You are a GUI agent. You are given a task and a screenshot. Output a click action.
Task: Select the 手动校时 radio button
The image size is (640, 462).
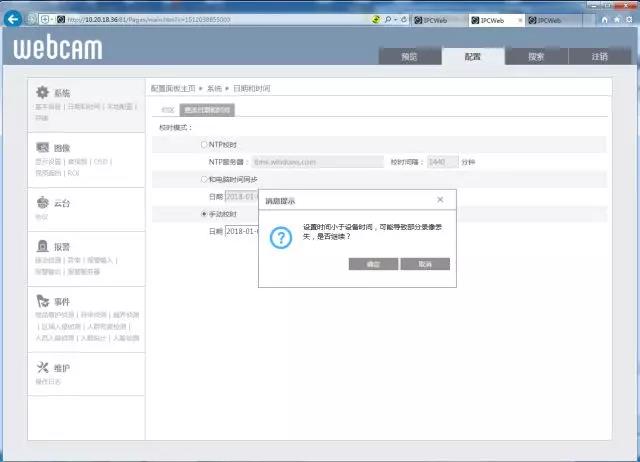coord(205,214)
